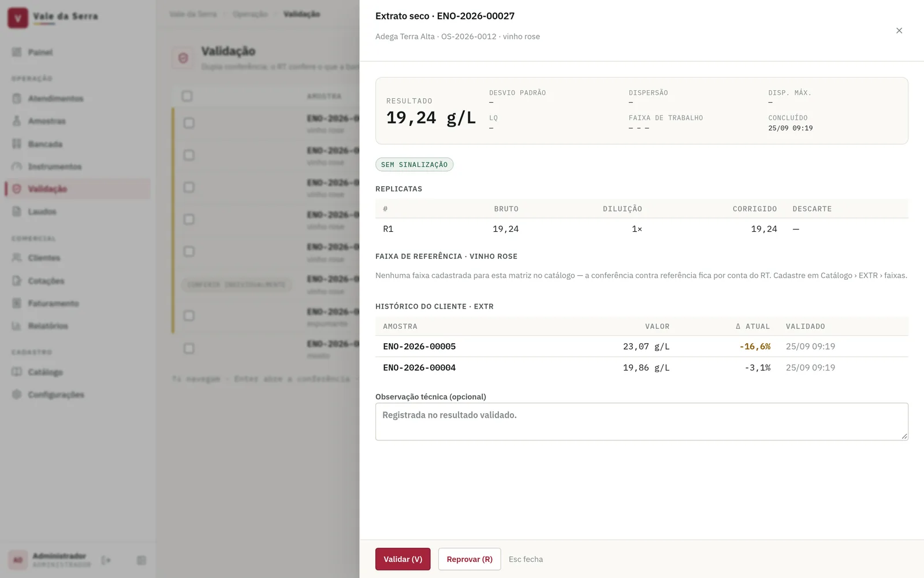Click the Validar (V) button

coord(403,559)
